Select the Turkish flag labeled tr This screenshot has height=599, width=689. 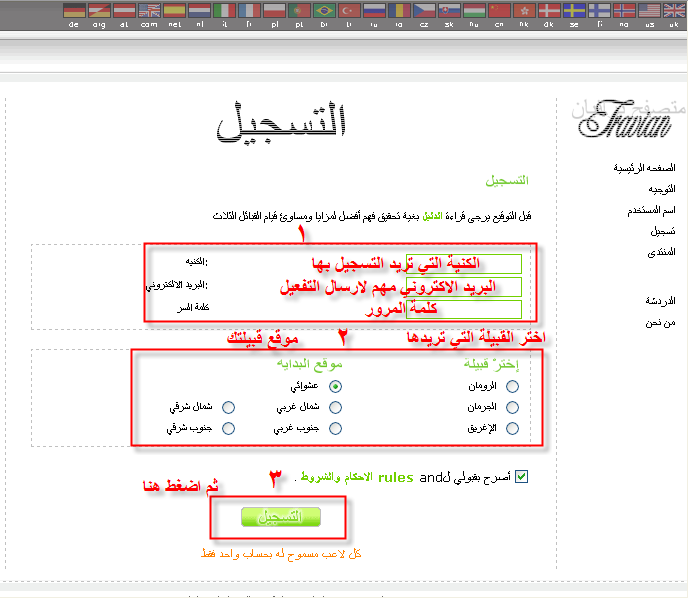coord(348,11)
